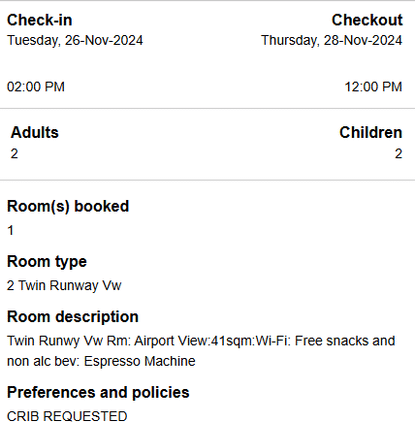415x428 pixels.
Task: Click the Preferences and policies heading
Action: 98,392
